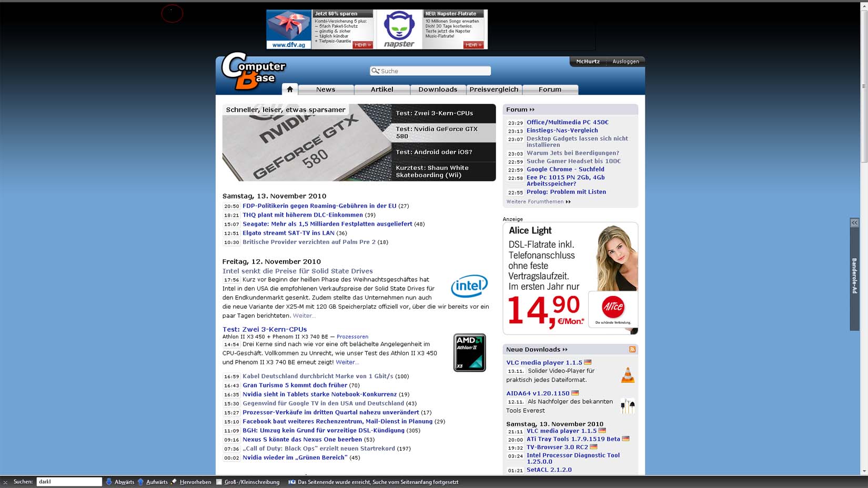Open Intel Processor Diagnostic Tool download
The image size is (868, 488).
(x=573, y=458)
